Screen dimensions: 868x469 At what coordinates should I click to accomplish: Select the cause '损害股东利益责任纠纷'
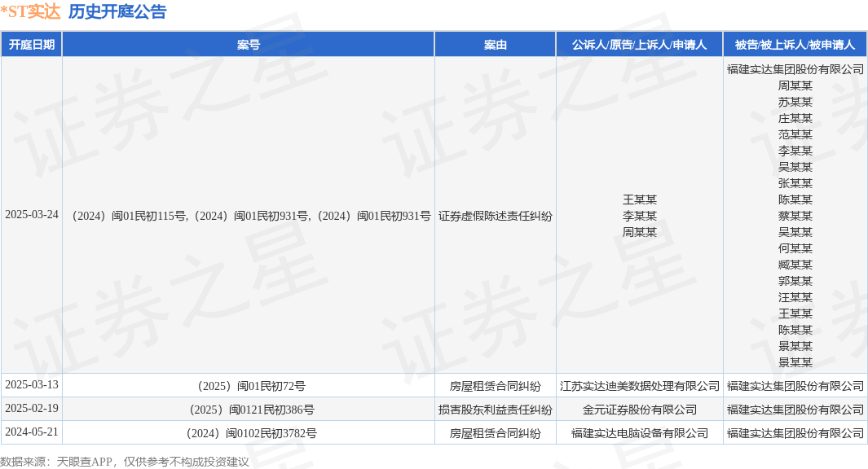495,410
